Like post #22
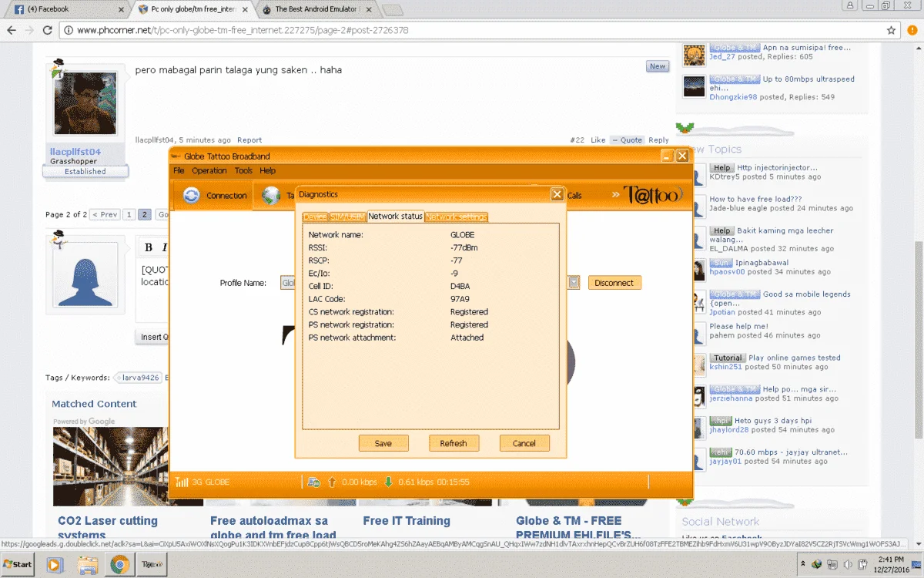The image size is (924, 578). click(598, 140)
